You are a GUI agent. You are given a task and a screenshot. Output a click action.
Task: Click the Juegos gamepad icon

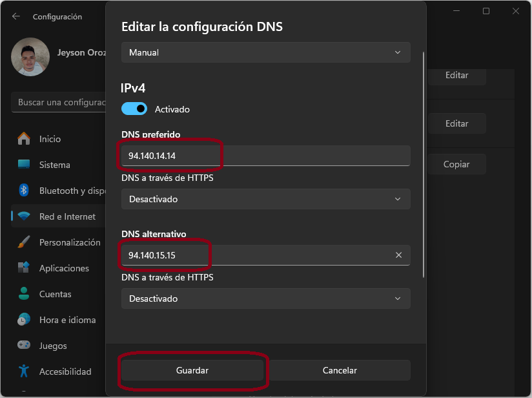tap(24, 346)
